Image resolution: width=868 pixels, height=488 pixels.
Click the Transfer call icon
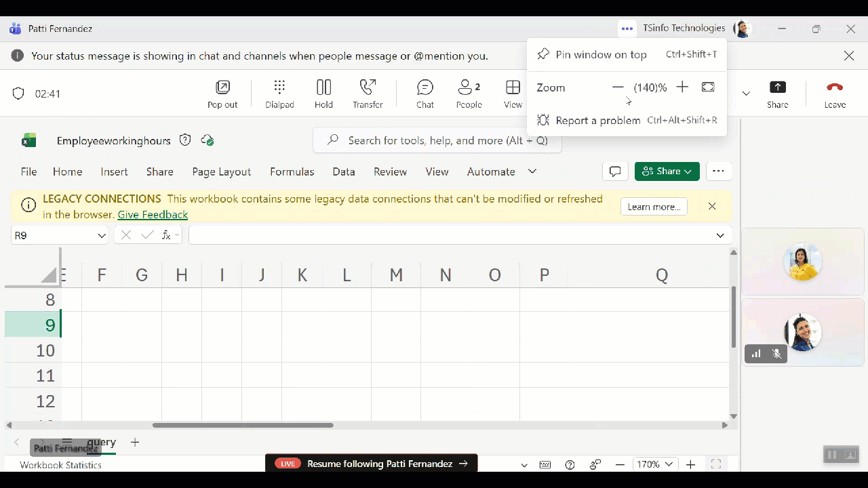[368, 94]
